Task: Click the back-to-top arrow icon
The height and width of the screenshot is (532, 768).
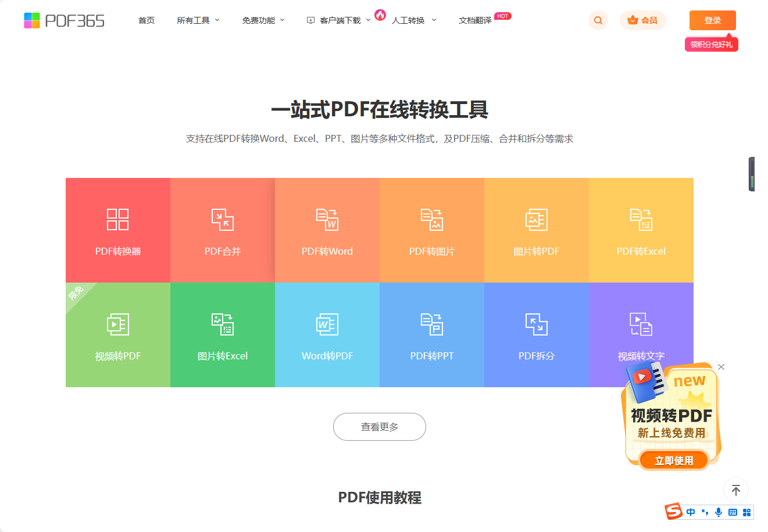Action: pos(736,490)
